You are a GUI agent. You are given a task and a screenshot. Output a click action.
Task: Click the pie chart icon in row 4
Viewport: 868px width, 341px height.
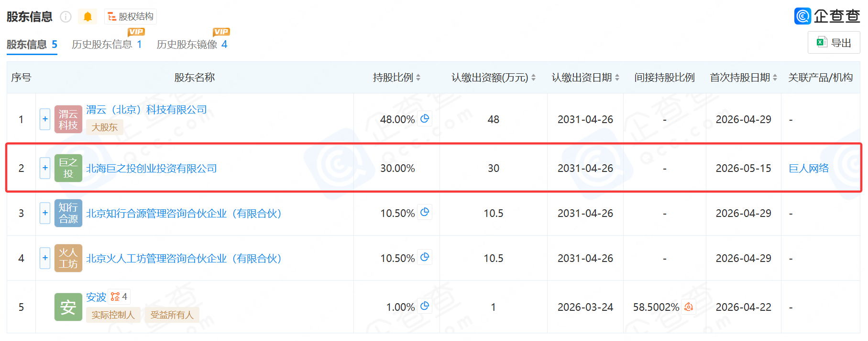[425, 257]
